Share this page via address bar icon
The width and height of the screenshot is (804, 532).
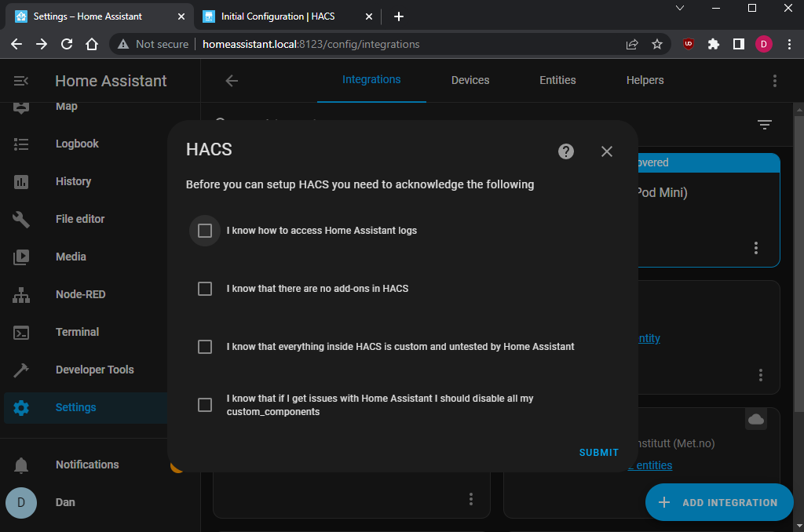[x=632, y=44]
